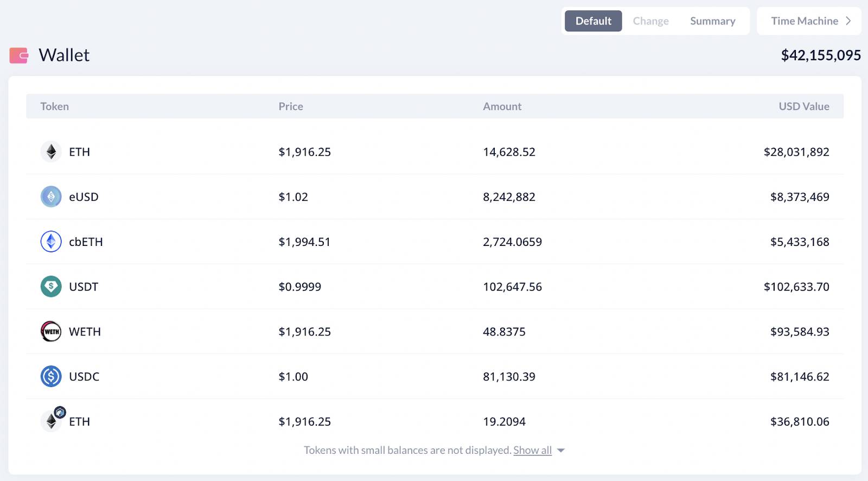The image size is (868, 481).
Task: Switch to the Change view tab
Action: (x=650, y=21)
